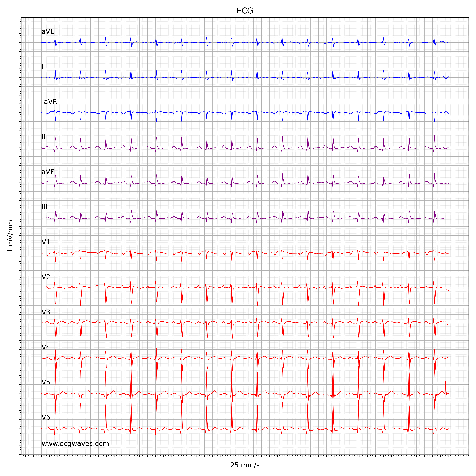The height and width of the screenshot is (476, 476).
Task: Click the V2 lead label
Action: 46,277
